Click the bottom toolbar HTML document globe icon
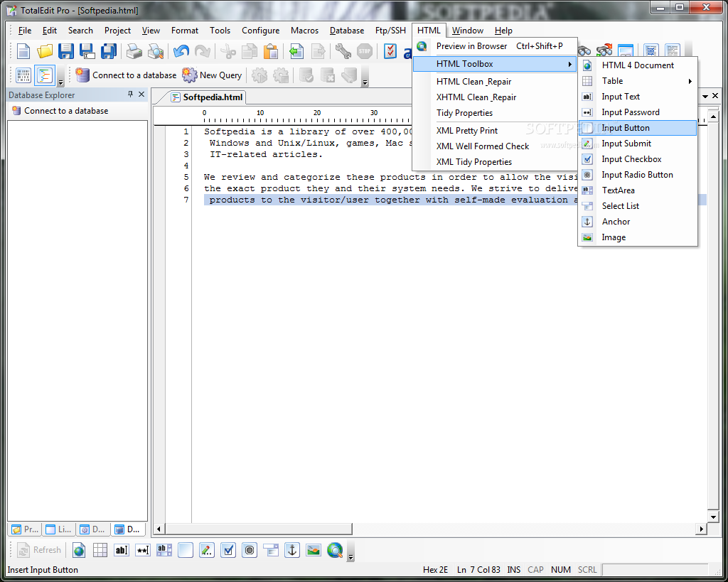Screen dimensions: 728x582 click(x=79, y=551)
